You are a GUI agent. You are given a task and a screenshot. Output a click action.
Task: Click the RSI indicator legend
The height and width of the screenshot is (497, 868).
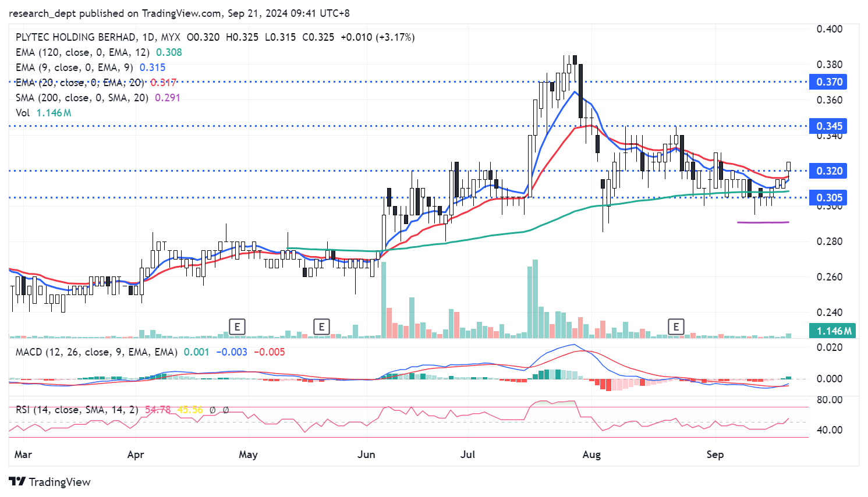pyautogui.click(x=77, y=410)
